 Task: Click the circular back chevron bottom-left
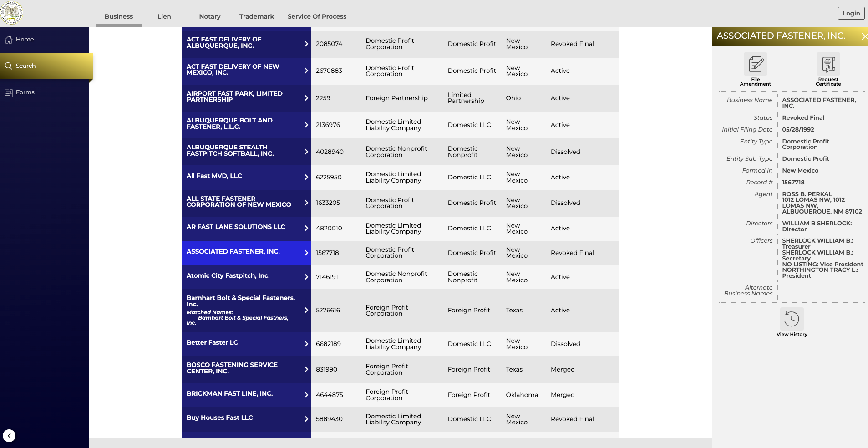click(9, 436)
